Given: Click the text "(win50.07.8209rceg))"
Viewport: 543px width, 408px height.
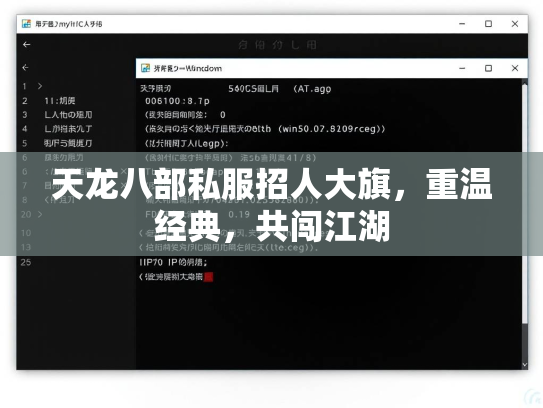Looking at the screenshot, I should 331,129.
